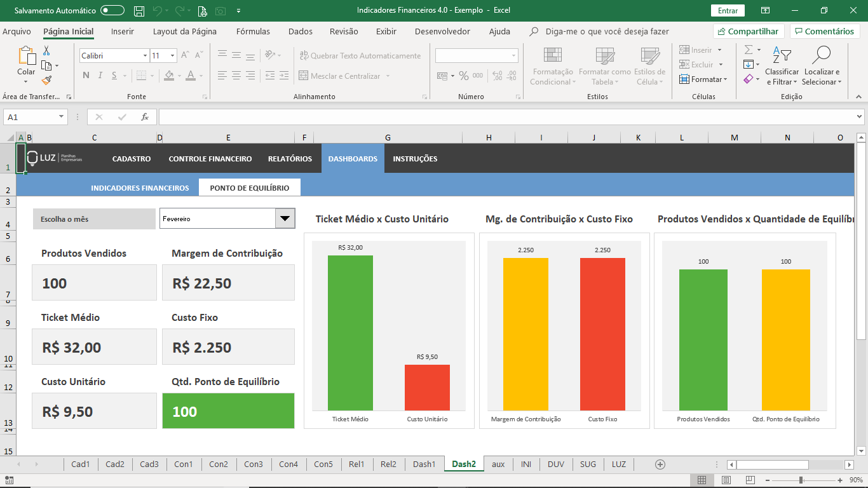This screenshot has height=488, width=868.
Task: Expand the Calibri font name dropdown
Action: 145,56
